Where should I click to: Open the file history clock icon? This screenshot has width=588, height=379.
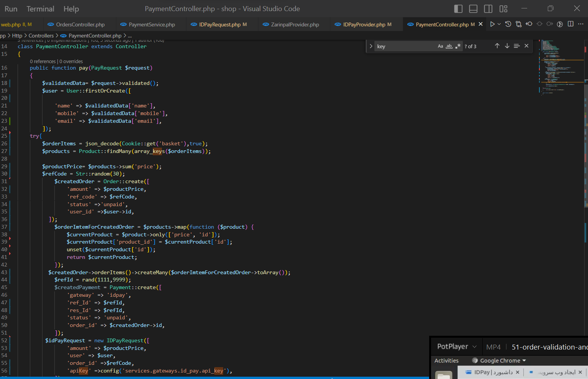[x=508, y=24]
